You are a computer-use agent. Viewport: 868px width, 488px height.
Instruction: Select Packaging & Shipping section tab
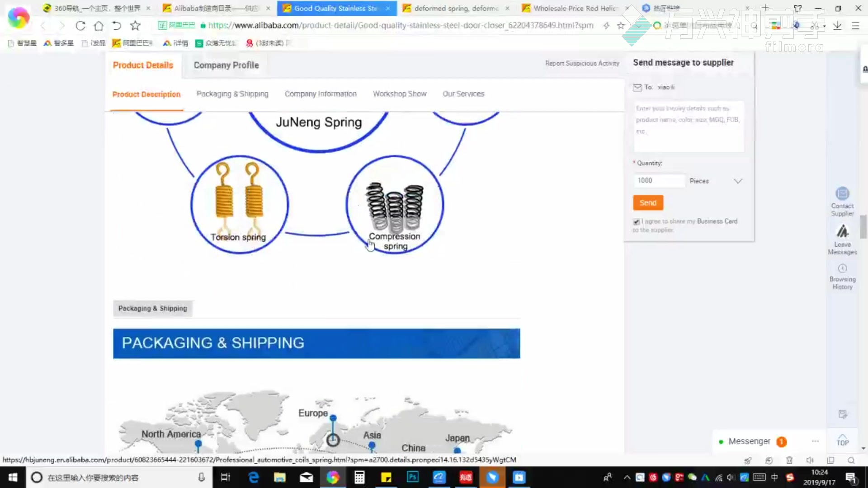click(x=232, y=94)
